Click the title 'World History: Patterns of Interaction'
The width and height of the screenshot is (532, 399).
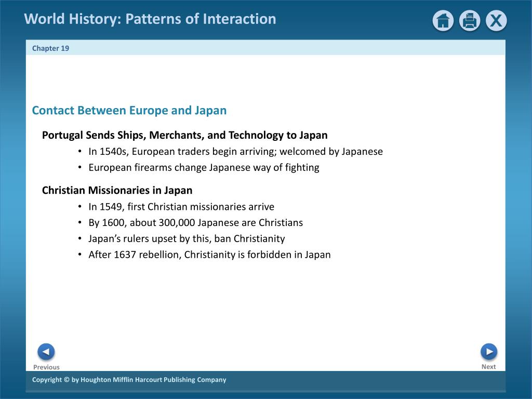pos(150,19)
